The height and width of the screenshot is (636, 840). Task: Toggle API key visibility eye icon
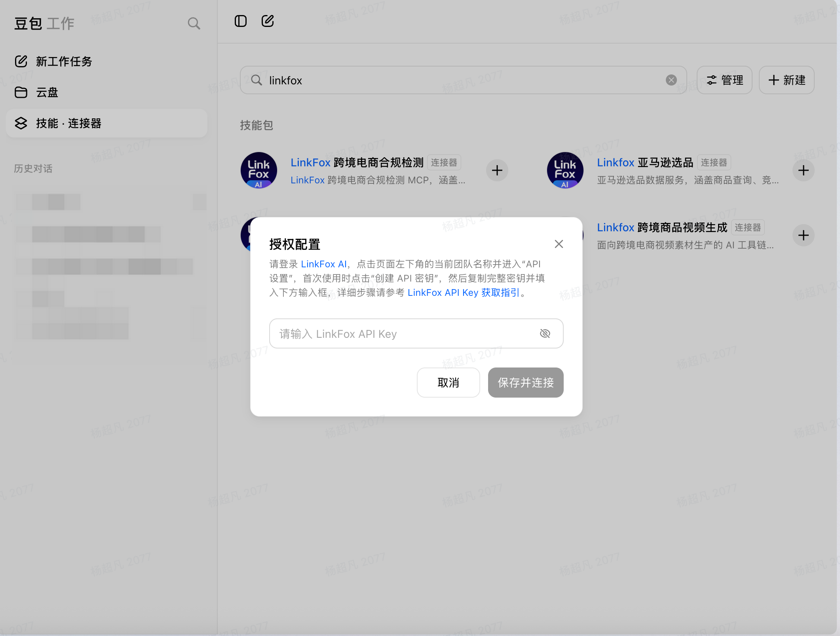545,333
